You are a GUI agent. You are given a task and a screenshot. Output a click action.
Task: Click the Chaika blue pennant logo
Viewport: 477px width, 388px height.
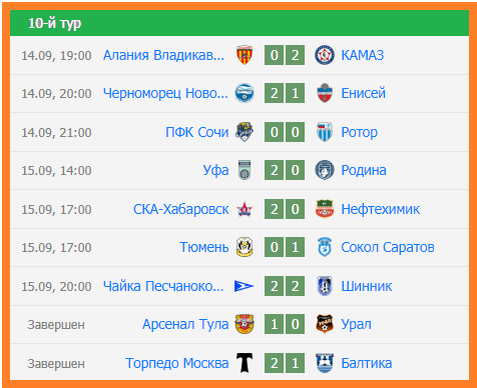(x=244, y=286)
